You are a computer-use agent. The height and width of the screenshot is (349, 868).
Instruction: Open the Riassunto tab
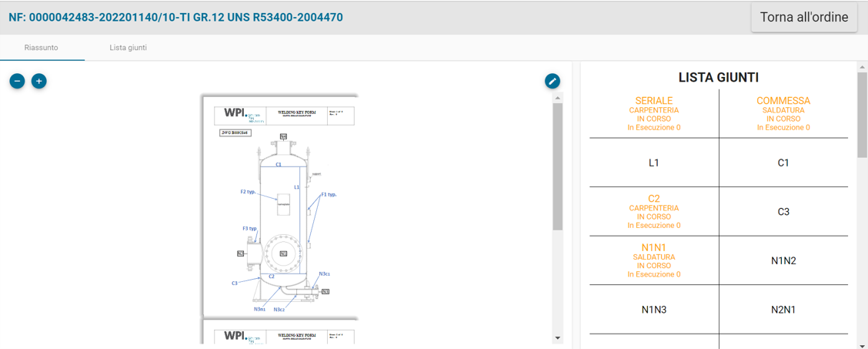click(42, 48)
